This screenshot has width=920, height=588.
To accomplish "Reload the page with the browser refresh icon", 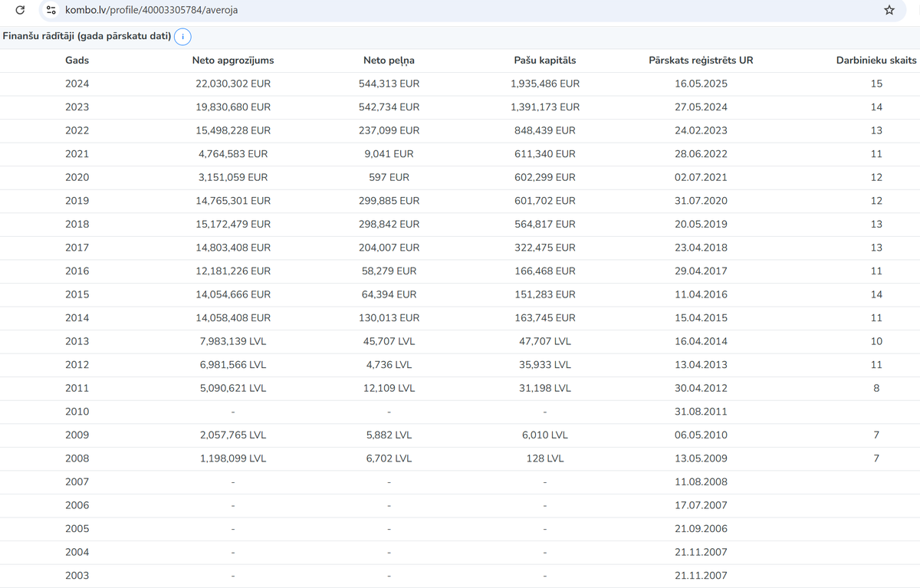I will tap(20, 10).
